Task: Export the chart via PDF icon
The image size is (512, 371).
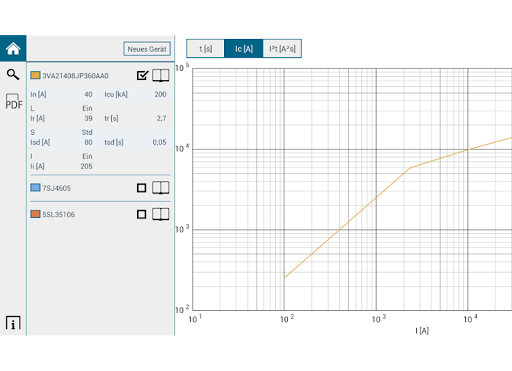Action: click(x=14, y=101)
